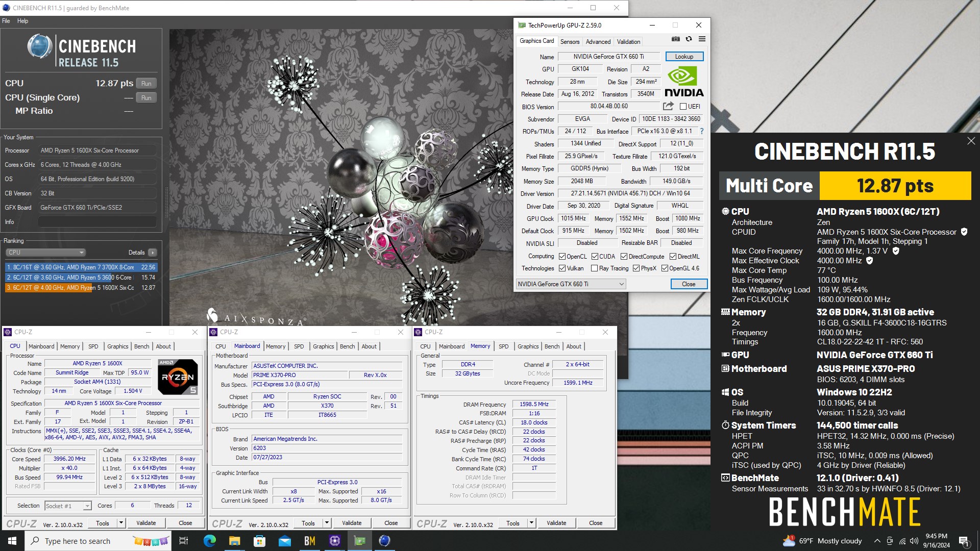
Task: Toggle the OpenGL 4.6 checkbox
Action: click(x=665, y=268)
